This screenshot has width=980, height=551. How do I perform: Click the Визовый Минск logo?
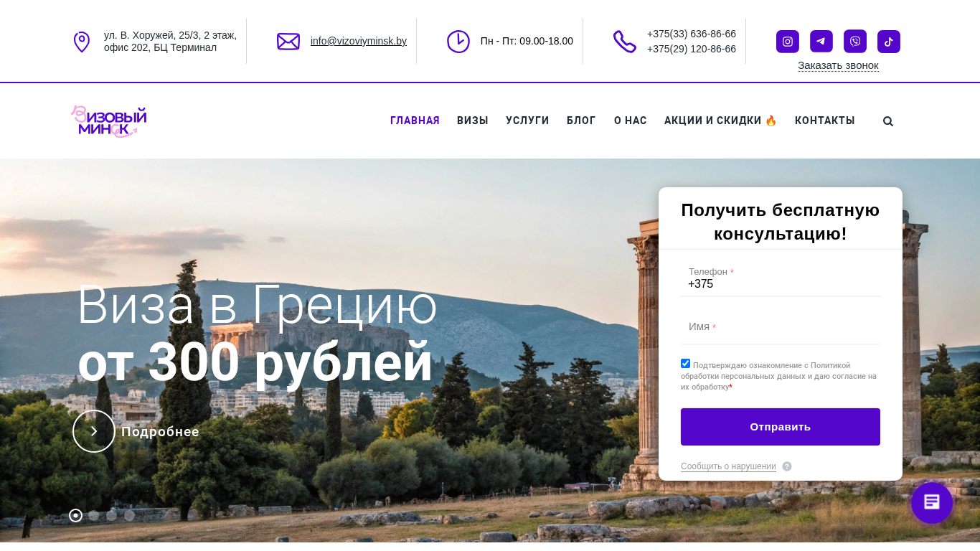pos(109,121)
